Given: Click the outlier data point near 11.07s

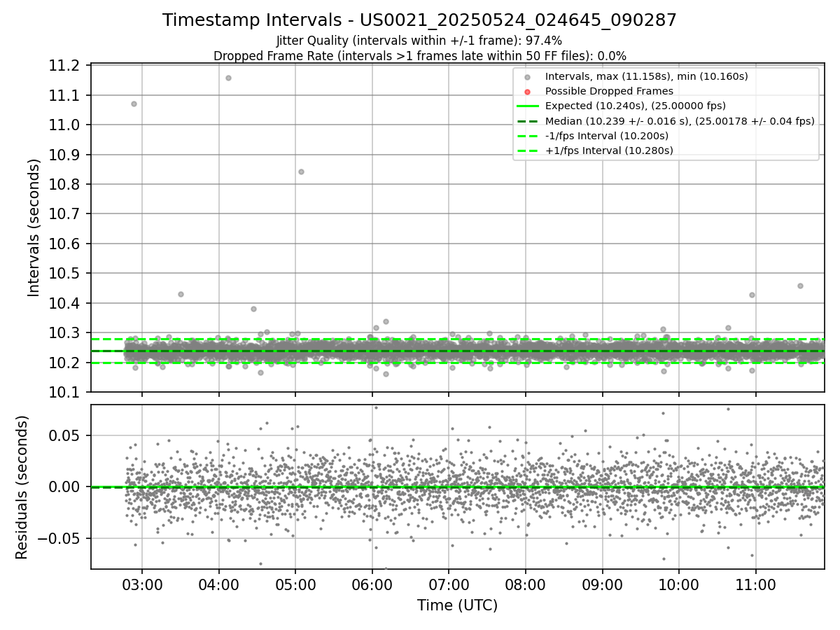Looking at the screenshot, I should [134, 104].
